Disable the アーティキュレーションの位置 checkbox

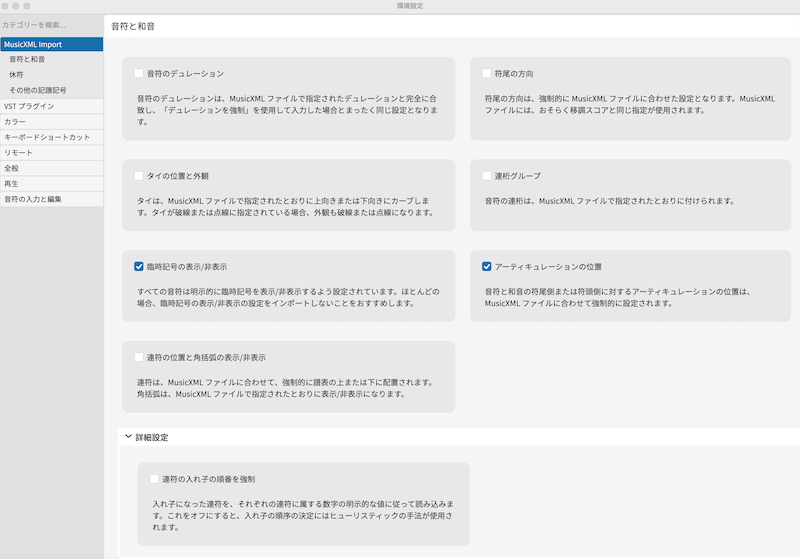[487, 267]
